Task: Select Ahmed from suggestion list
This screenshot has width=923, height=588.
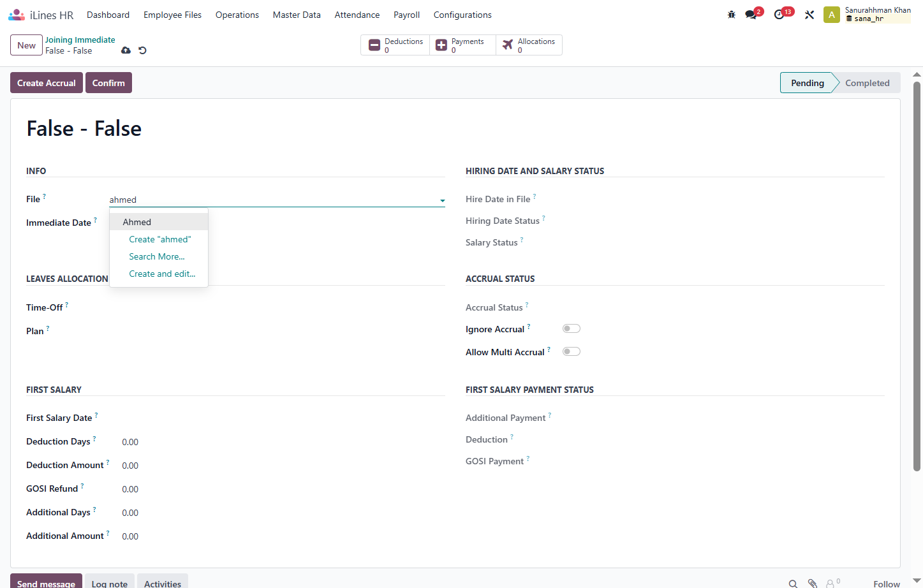Action: click(159, 222)
